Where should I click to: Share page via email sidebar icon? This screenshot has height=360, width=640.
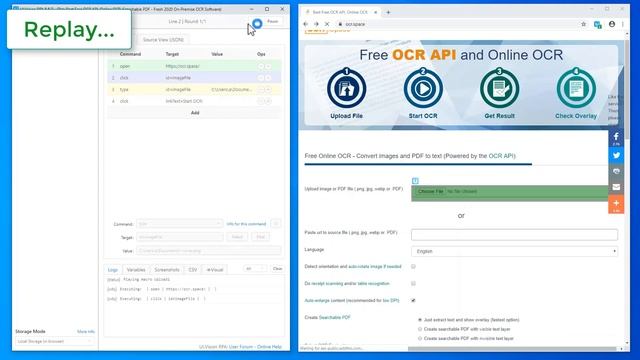(x=616, y=187)
